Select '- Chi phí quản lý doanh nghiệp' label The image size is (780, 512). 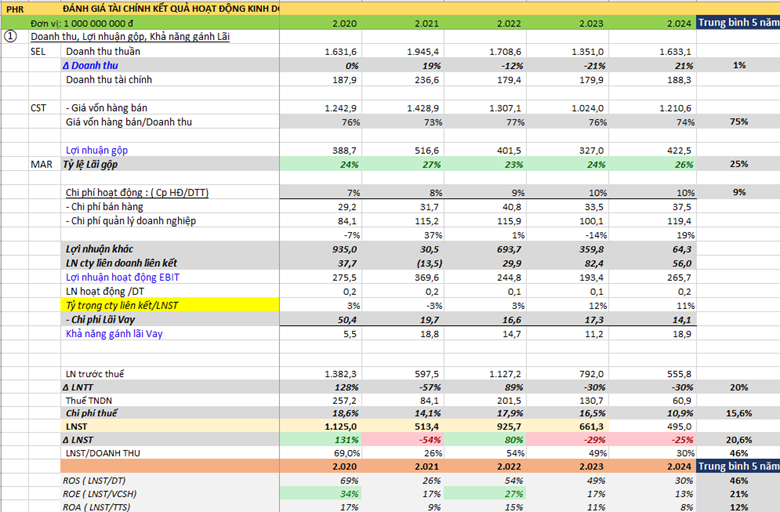pos(131,221)
